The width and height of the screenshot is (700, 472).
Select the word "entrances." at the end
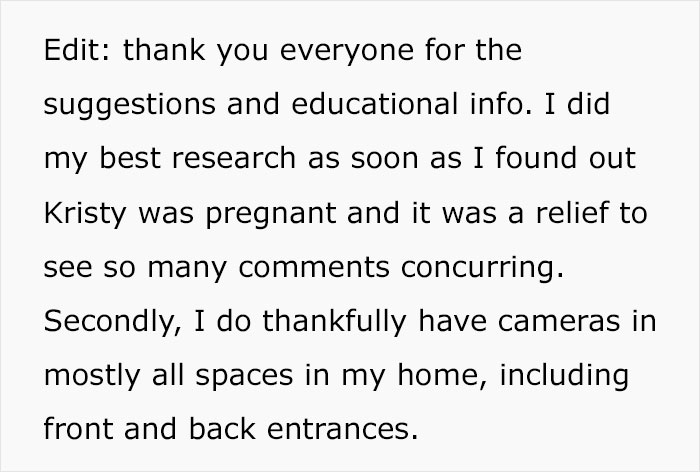pos(342,429)
